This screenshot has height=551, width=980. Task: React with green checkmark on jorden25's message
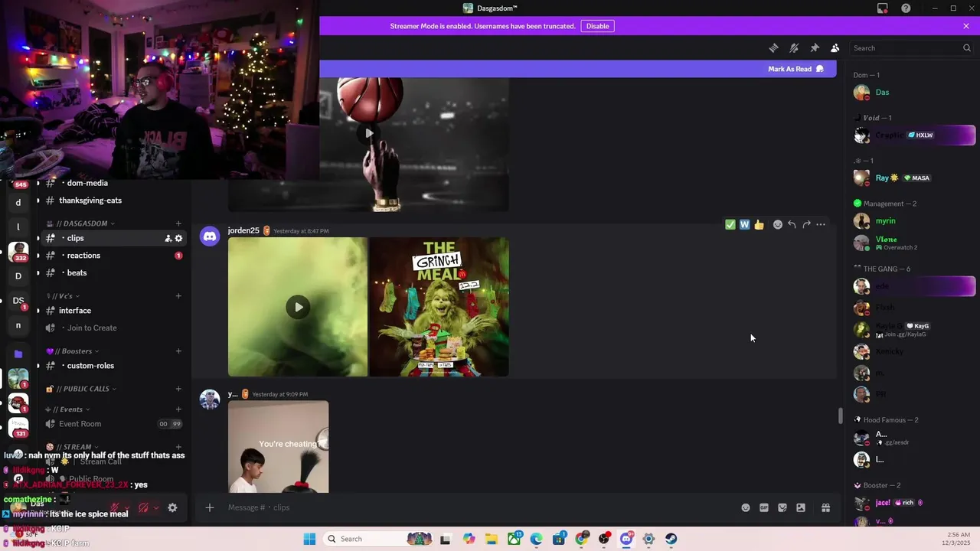tap(730, 224)
